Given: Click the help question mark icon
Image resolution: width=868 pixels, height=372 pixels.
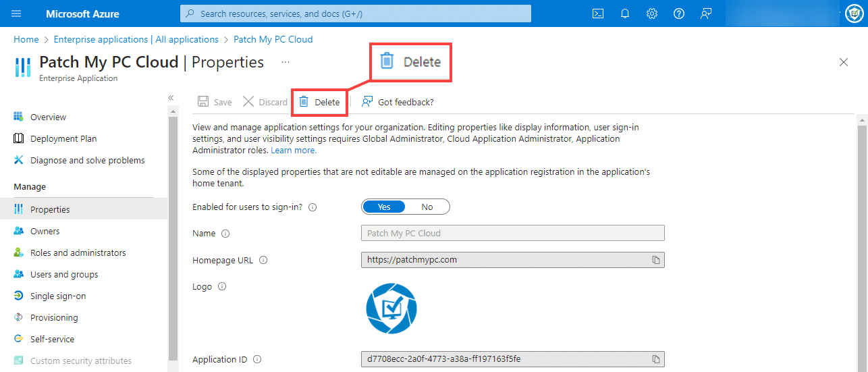Looking at the screenshot, I should point(679,14).
